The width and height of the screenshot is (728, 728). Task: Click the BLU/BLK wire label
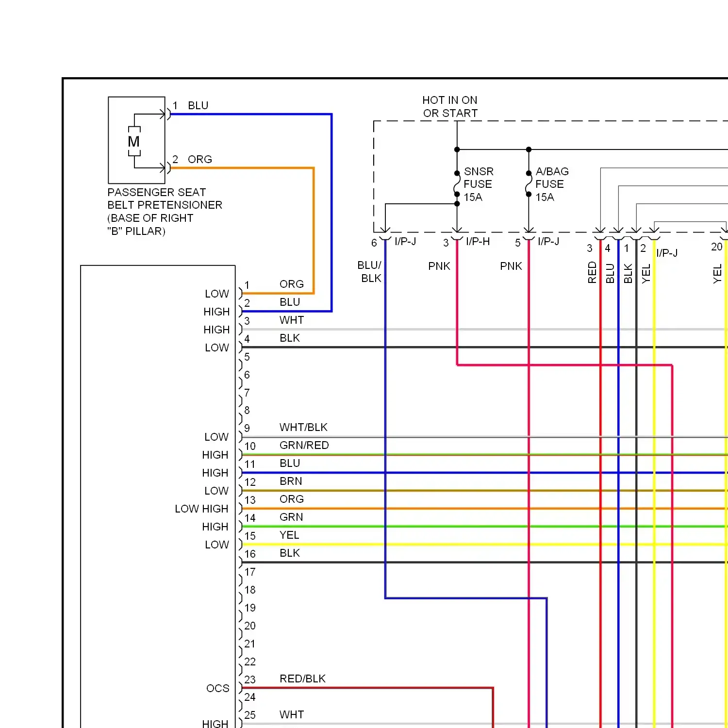tap(370, 272)
